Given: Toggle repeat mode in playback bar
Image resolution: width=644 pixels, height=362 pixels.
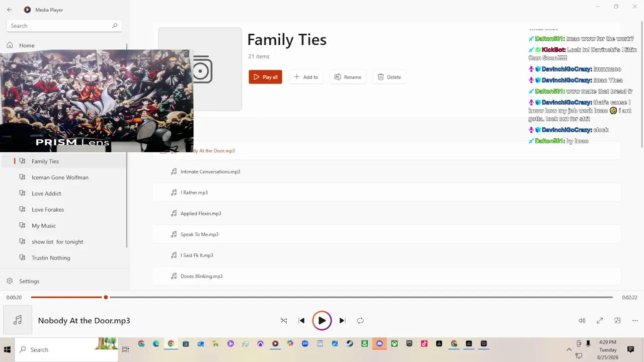Looking at the screenshot, I should point(360,321).
